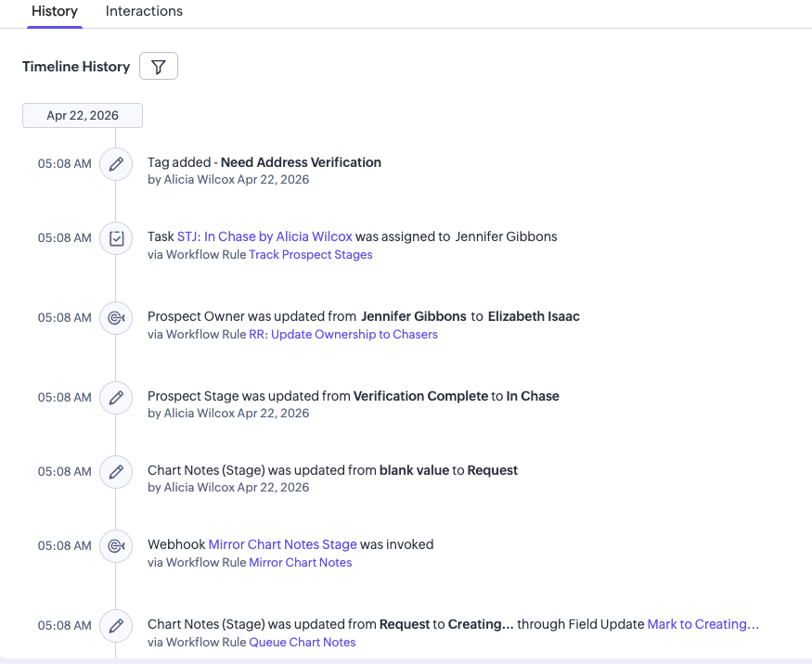812x664 pixels.
Task: Click the Apr 22, 2026 date chip
Action: [82, 115]
